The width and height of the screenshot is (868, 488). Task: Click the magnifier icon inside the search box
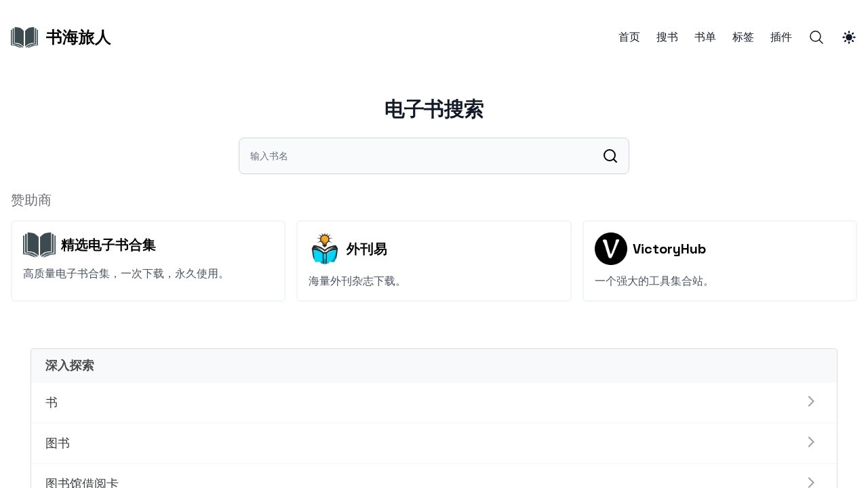610,156
